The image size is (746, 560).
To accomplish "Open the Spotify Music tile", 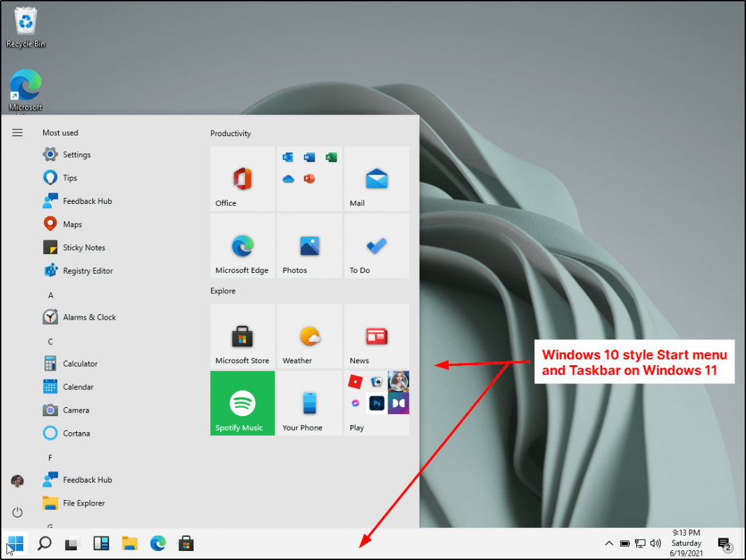I will (242, 403).
